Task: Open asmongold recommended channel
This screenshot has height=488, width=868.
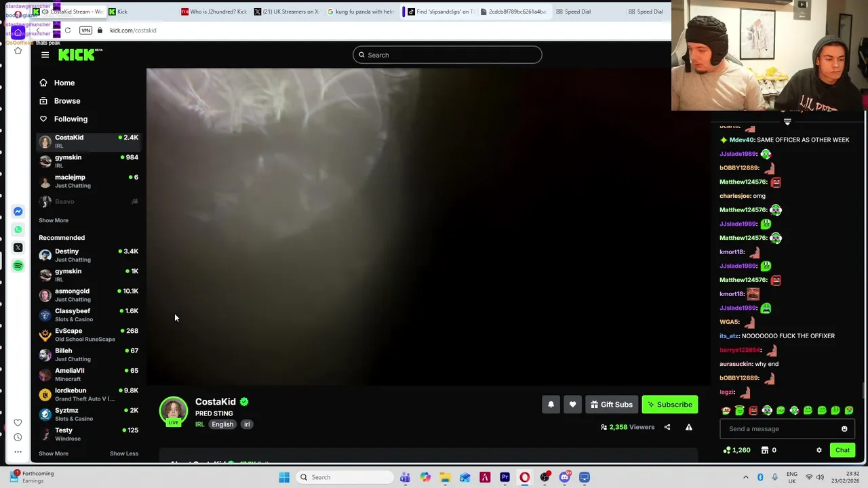Action: 88,295
